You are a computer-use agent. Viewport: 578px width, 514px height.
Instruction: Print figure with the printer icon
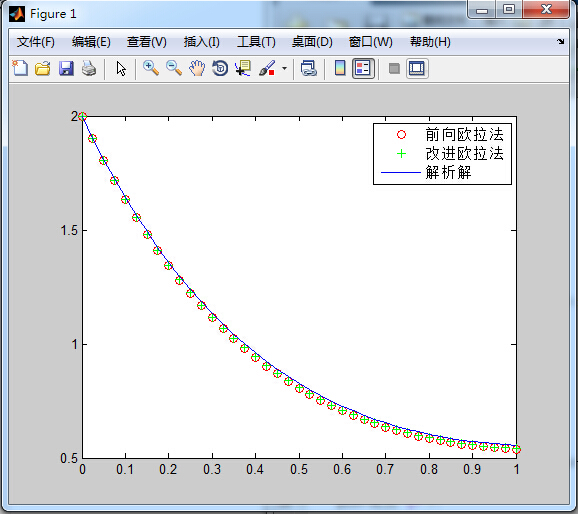pyautogui.click(x=89, y=69)
